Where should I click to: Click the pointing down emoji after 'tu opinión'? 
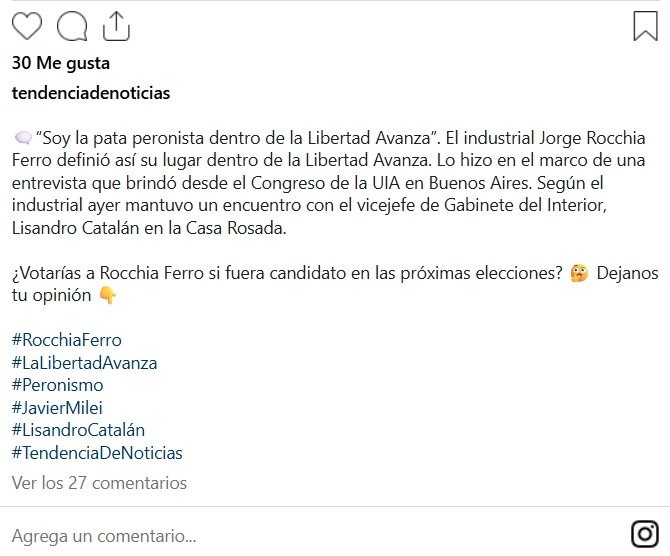click(x=108, y=296)
